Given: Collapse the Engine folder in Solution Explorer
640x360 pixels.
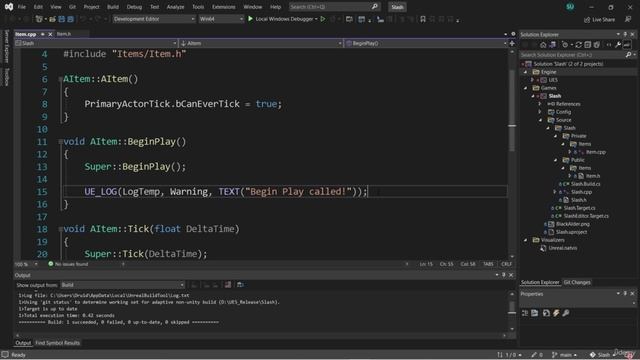Looking at the screenshot, I should point(526,72).
